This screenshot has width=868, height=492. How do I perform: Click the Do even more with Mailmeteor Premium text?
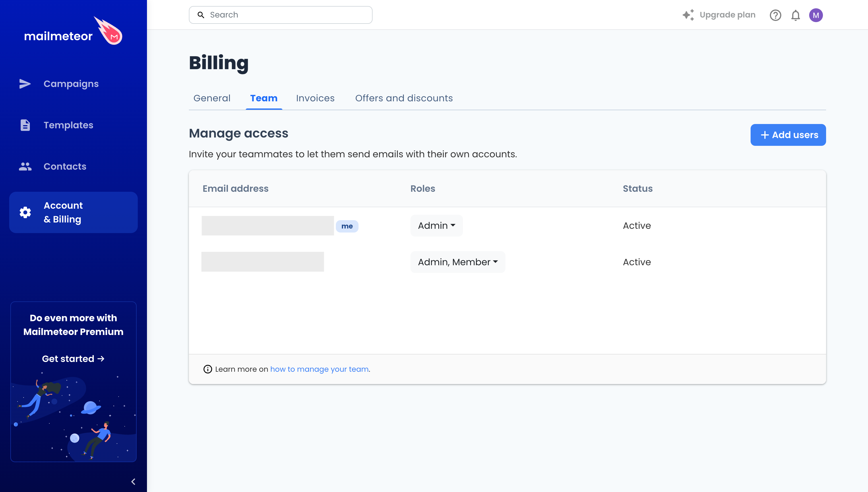[73, 325]
